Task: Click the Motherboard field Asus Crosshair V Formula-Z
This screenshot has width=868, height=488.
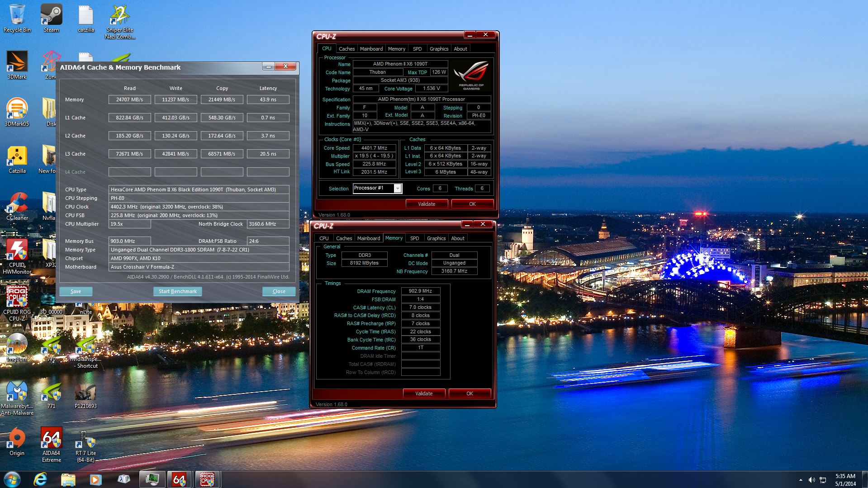Action: (199, 267)
